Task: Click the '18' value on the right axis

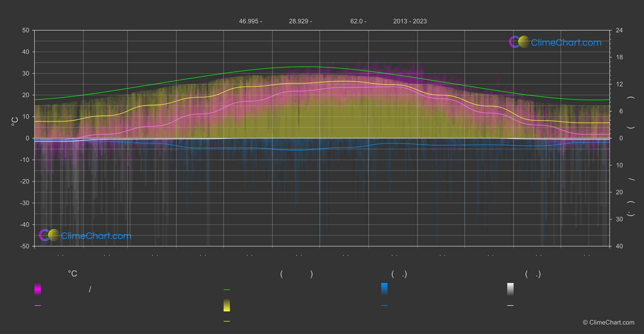Action: pyautogui.click(x=619, y=57)
